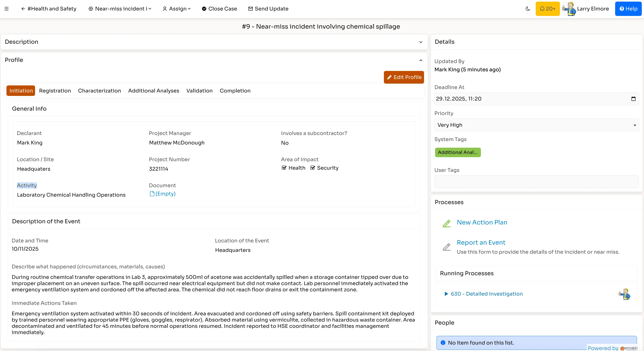The height and width of the screenshot is (351, 644).
Task: Open the Deadline At calendar picker
Action: click(633, 99)
